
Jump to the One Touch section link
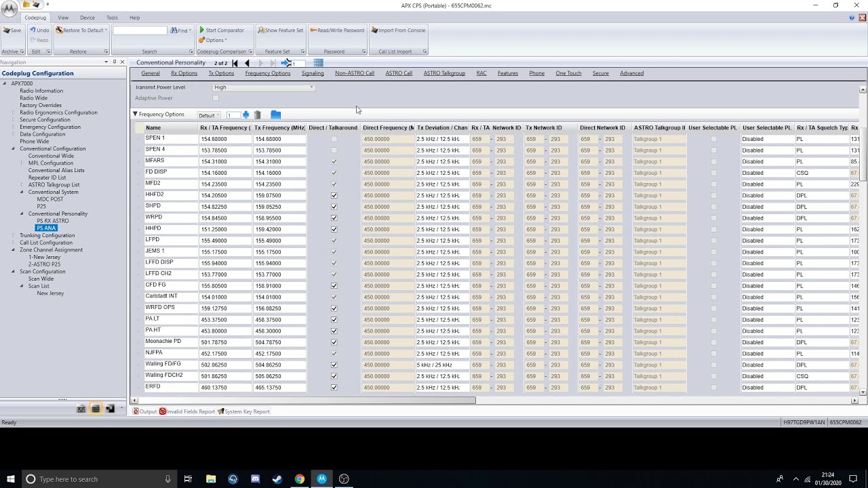(x=568, y=73)
